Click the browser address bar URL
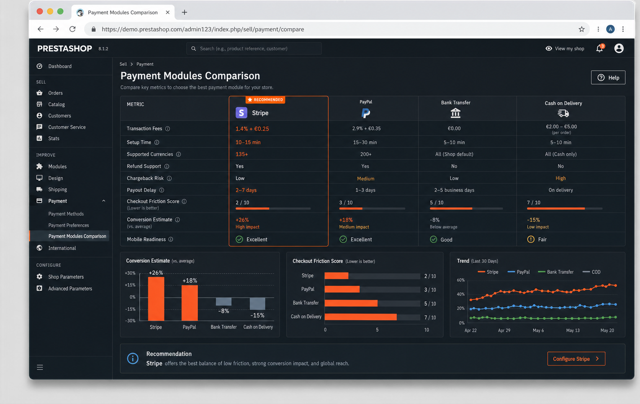This screenshot has height=404, width=640. click(203, 29)
